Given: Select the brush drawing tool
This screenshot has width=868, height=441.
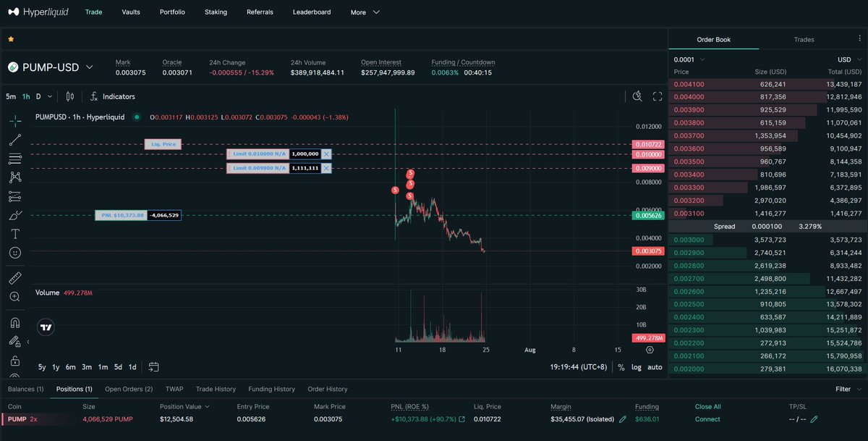Looking at the screenshot, I should [15, 215].
